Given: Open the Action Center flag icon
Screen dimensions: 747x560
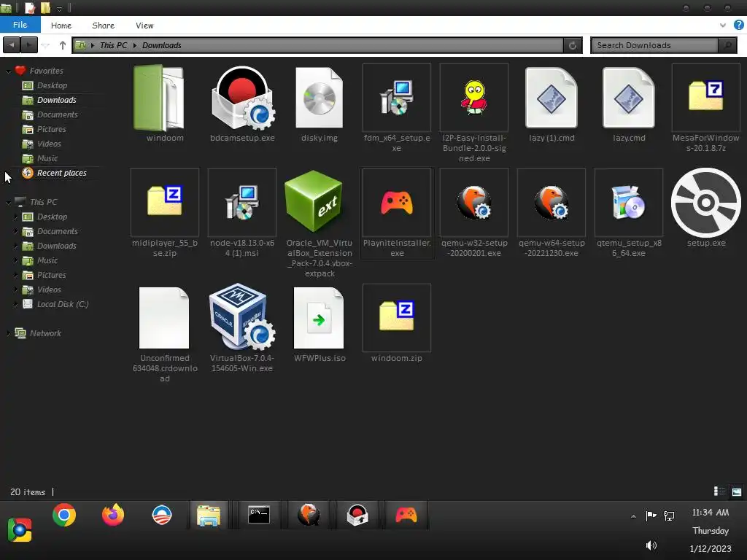Looking at the screenshot, I should (x=651, y=516).
